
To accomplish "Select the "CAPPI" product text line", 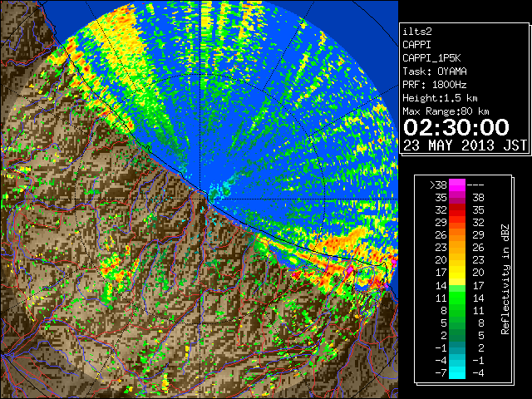I will (416, 45).
